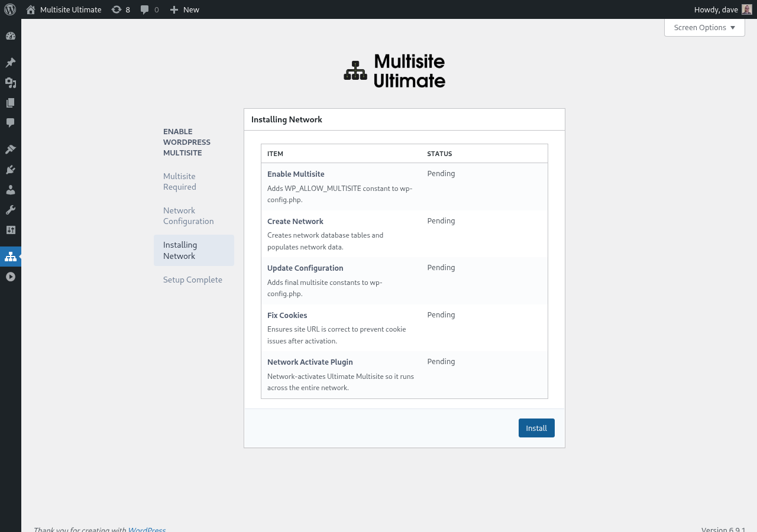Screen dimensions: 757x532
Task: Click the final multisite constants description
Action: 325,288
